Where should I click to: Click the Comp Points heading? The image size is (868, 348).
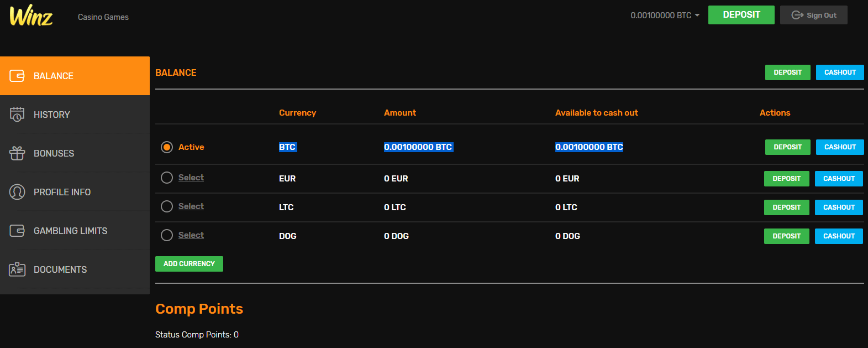[199, 309]
